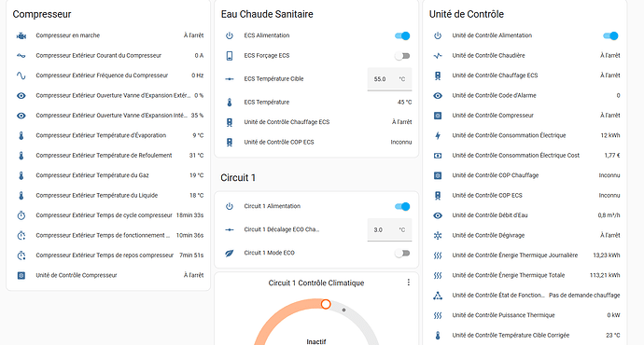The width and height of the screenshot is (644, 345).
Task: Click the 18min 33s cycle time value
Action: (x=189, y=215)
